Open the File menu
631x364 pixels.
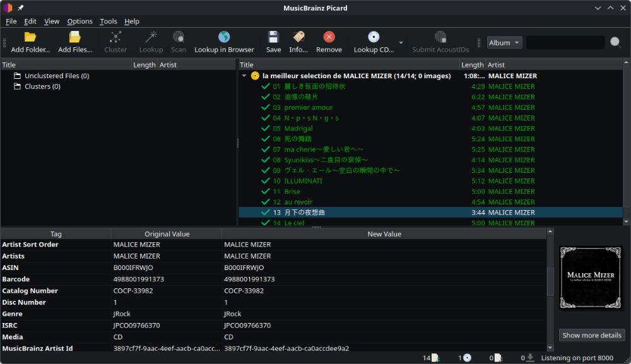pos(11,21)
